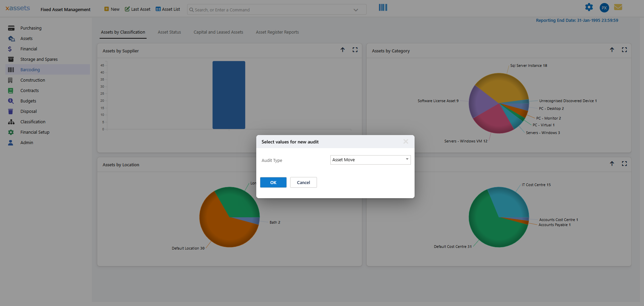
Task: Expand the search command dropdown arrow
Action: point(356,10)
